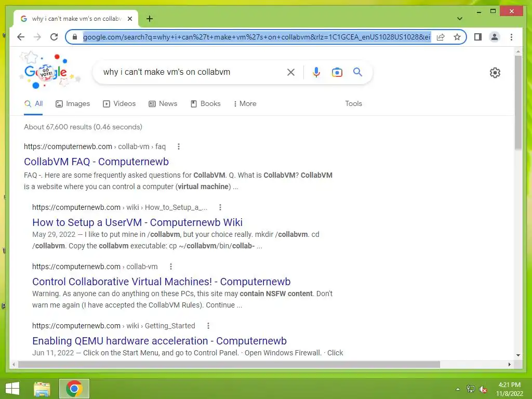This screenshot has height=399, width=532.
Task: Focus the Chrome address bar URL
Action: point(257,37)
